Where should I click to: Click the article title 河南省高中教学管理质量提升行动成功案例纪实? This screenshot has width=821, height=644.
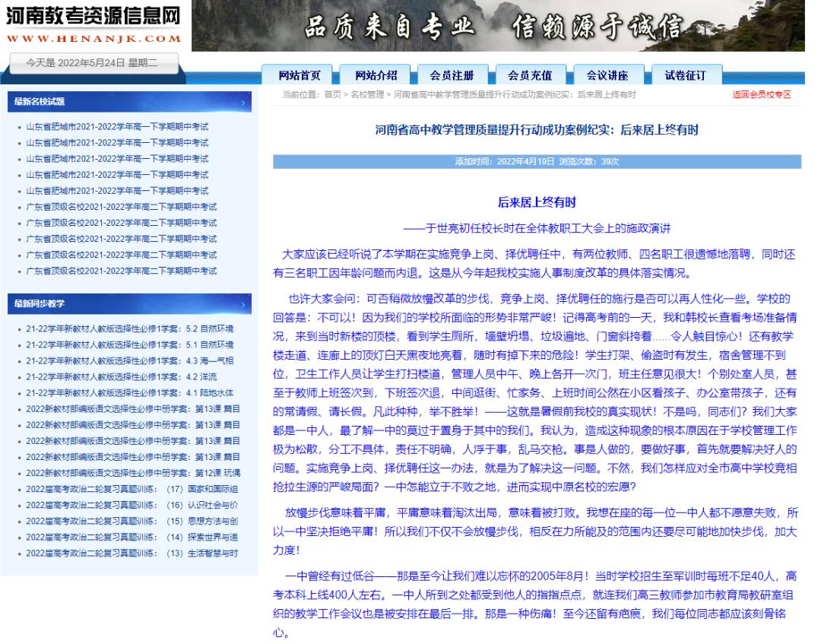point(537,130)
